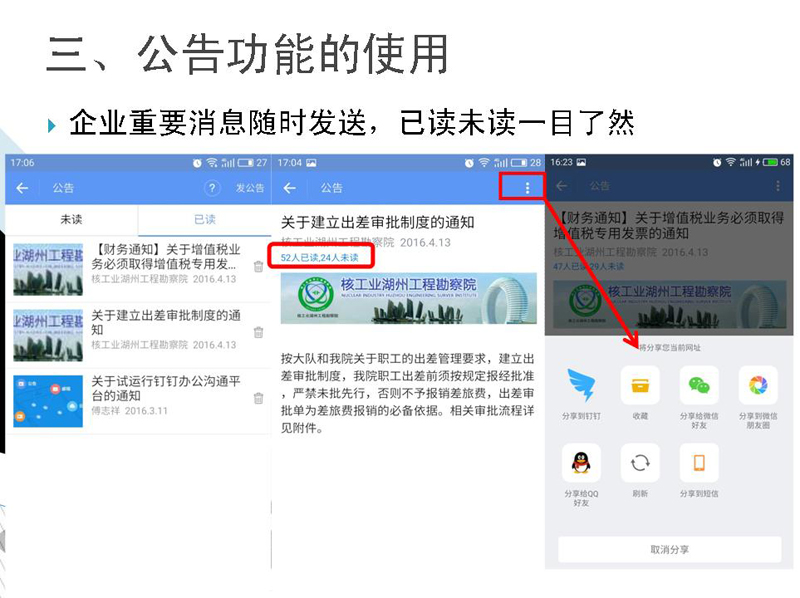Tap the 刷新 refresh icon
Image resolution: width=800 pixels, height=598 pixels.
pyautogui.click(x=640, y=463)
